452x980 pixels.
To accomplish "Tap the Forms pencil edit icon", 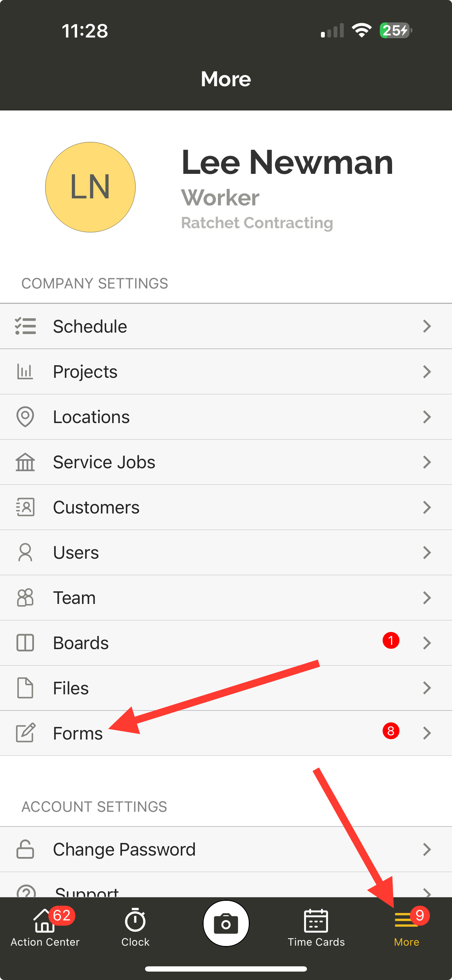I will coord(25,733).
